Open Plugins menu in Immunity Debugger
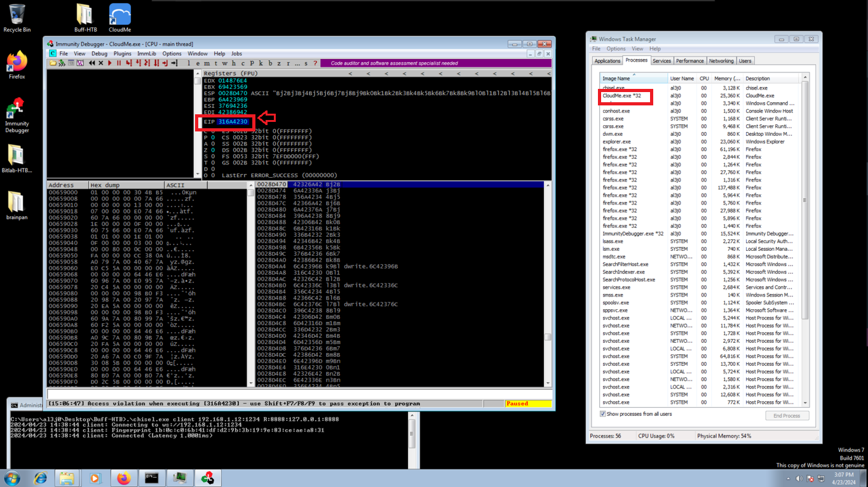Image resolution: width=868 pixels, height=487 pixels. coord(123,54)
